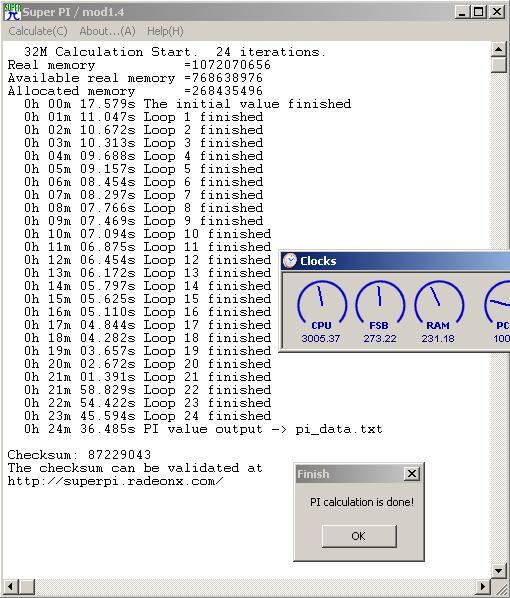The image size is (510, 598).
Task: Click the 'Loop 9 finished' line
Action: click(x=143, y=220)
